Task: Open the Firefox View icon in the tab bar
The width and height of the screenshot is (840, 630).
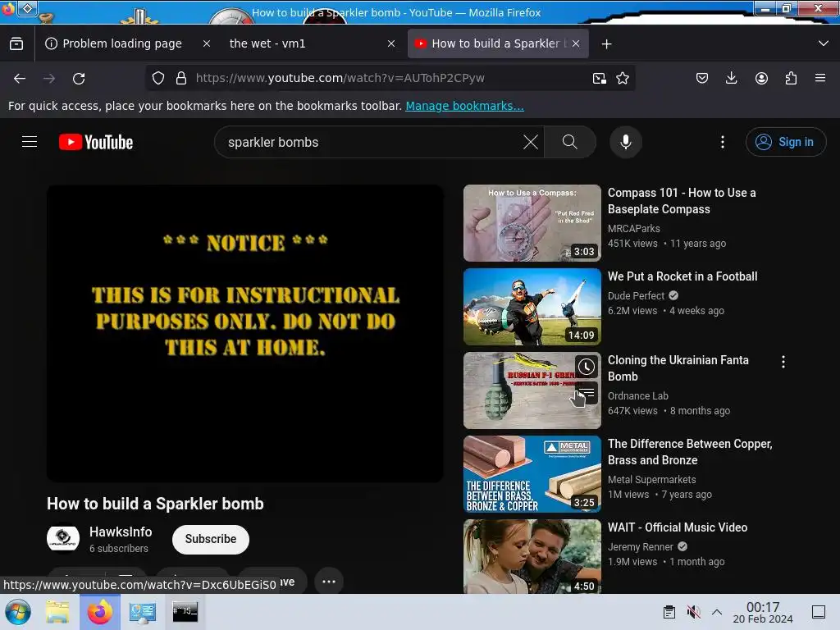Action: (x=16, y=44)
